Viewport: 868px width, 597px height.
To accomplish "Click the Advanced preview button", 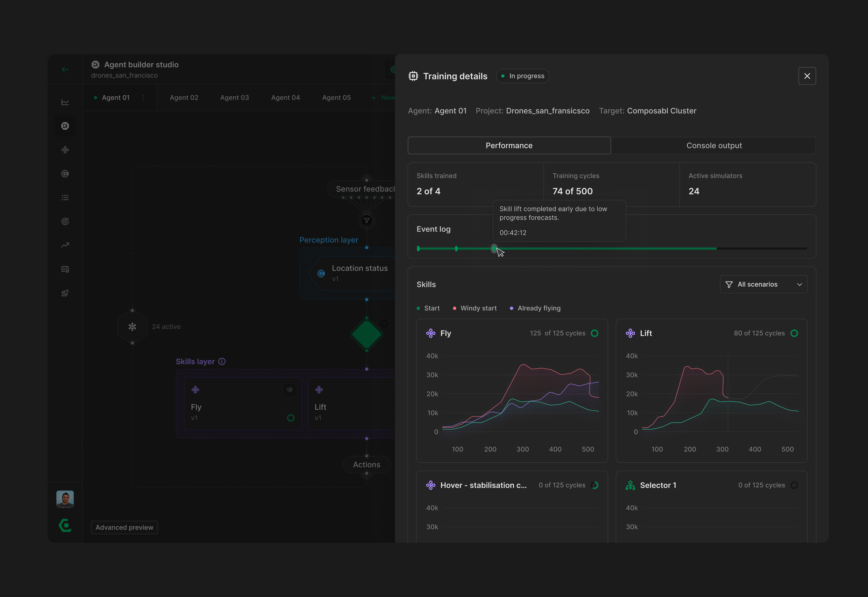I will (124, 528).
